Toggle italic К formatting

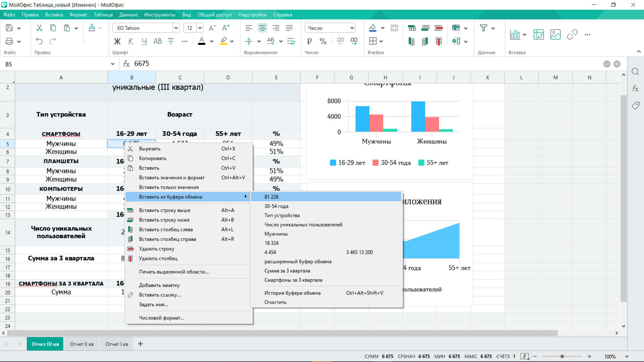[131, 41]
